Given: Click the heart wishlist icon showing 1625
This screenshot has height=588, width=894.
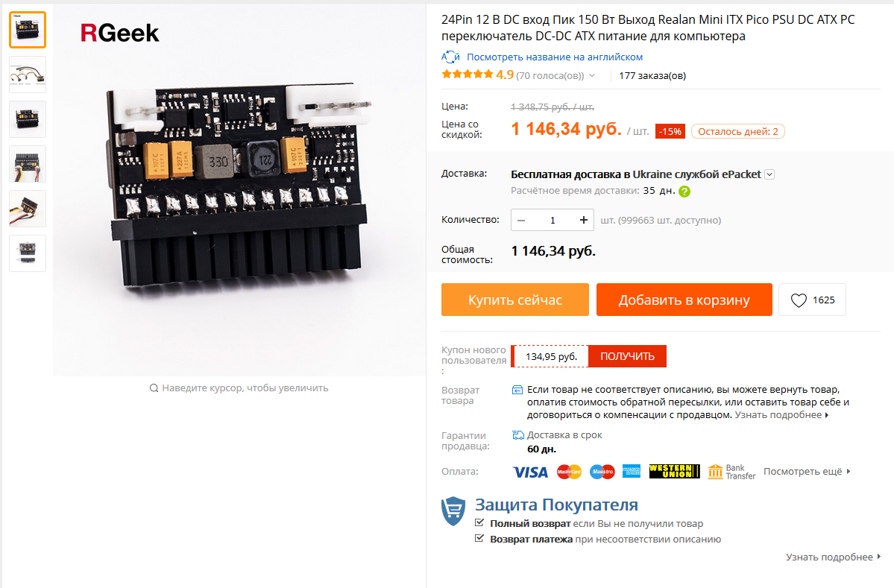Looking at the screenshot, I should (x=799, y=300).
